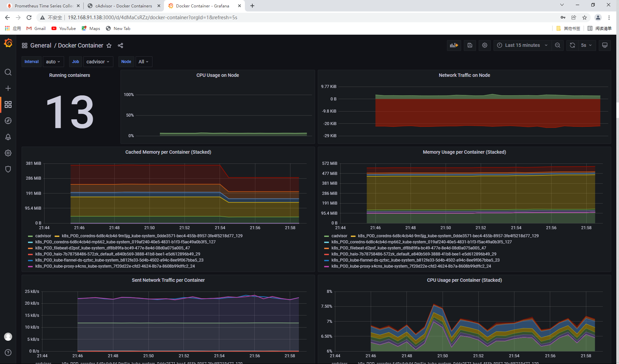Toggle coredns-mp662 series in Memory Usage legend
The height and width of the screenshot is (364, 619).
(422, 242)
